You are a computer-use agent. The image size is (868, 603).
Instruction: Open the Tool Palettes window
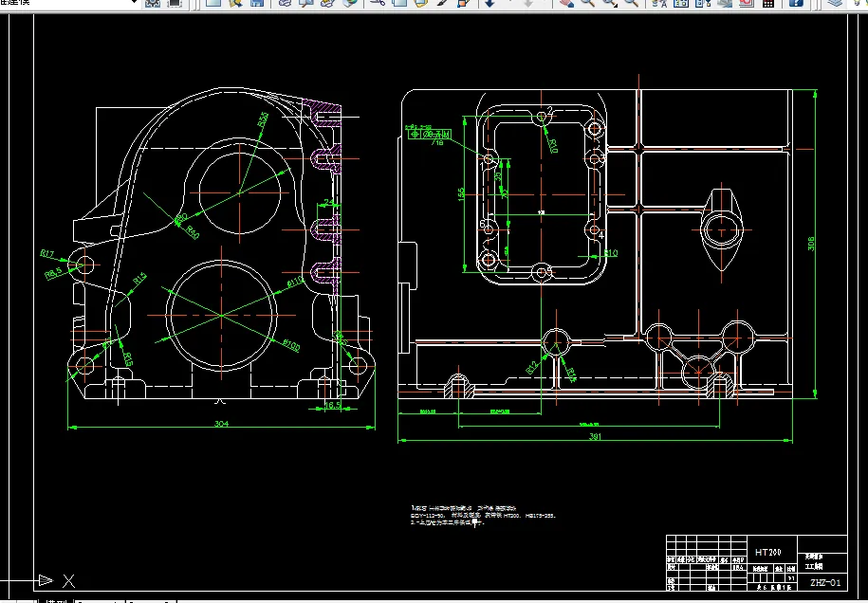703,3
